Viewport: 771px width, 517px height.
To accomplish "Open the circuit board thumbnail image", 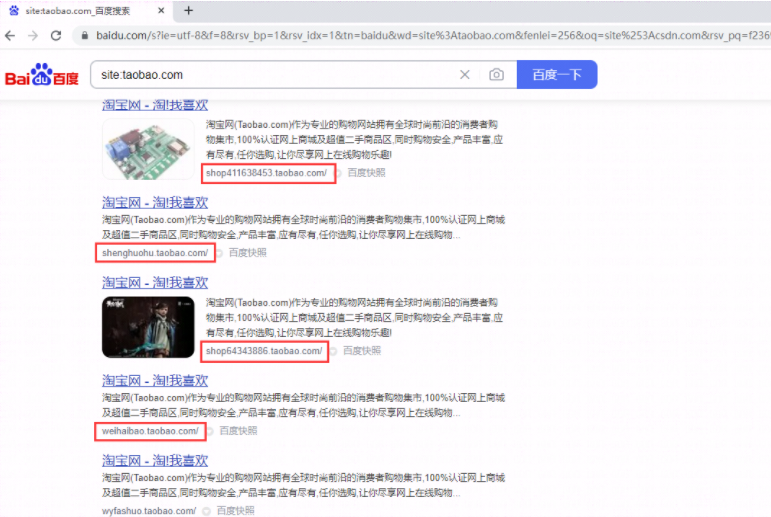I will point(148,149).
